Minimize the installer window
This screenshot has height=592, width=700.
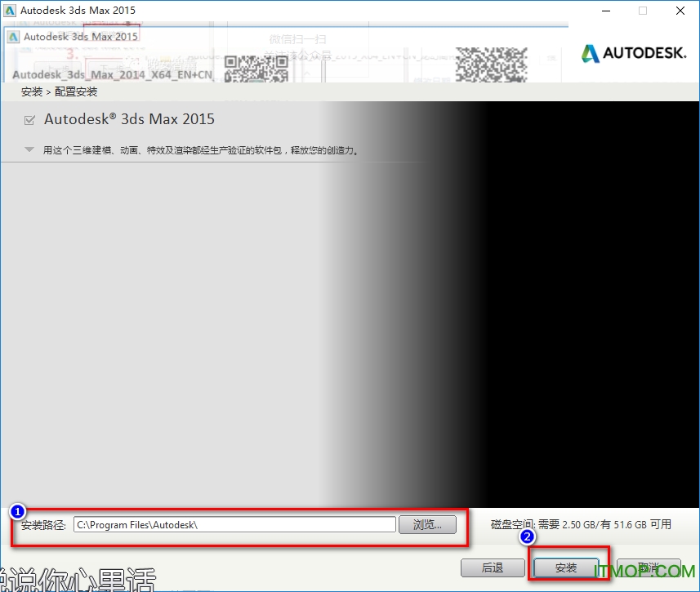click(606, 11)
